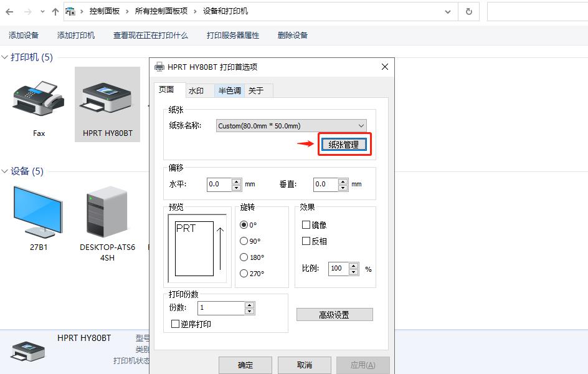
Task: Open the 纸张名称 paper name dropdown
Action: click(x=292, y=126)
